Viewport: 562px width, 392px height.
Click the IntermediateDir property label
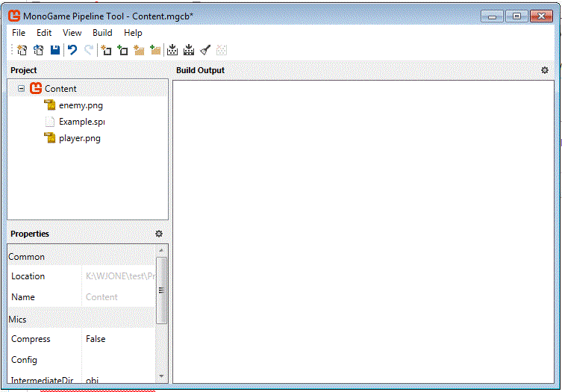tap(43, 380)
